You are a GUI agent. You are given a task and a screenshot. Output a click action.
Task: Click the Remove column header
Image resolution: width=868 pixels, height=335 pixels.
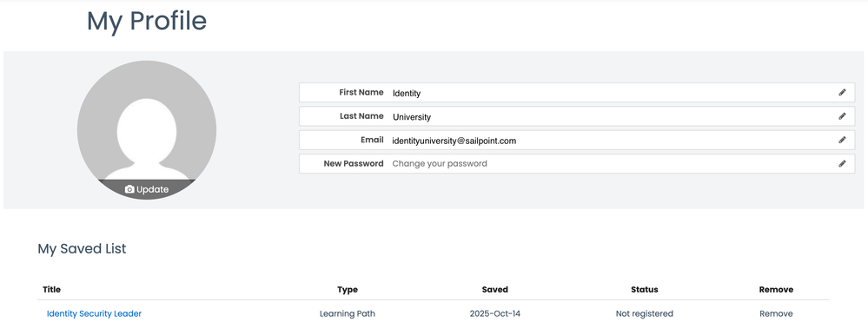click(x=776, y=290)
